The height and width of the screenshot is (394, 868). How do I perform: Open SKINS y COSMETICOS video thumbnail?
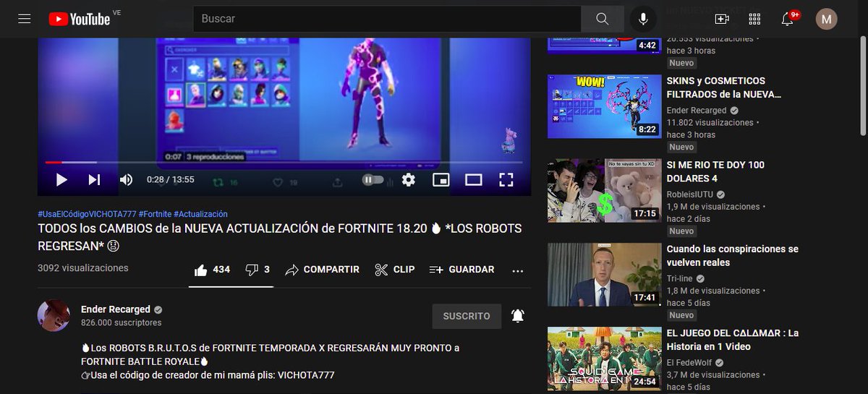coord(604,106)
